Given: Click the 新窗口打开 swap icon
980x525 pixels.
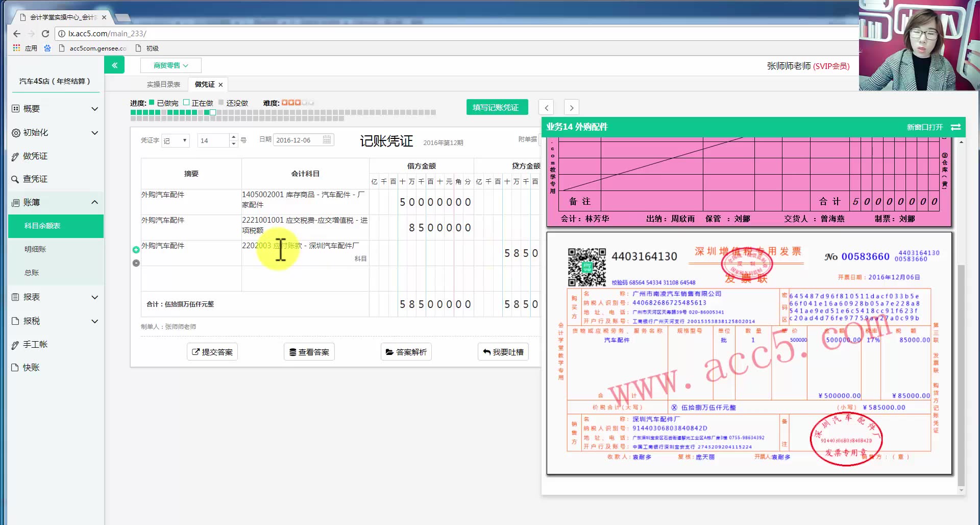Looking at the screenshot, I should click(955, 127).
